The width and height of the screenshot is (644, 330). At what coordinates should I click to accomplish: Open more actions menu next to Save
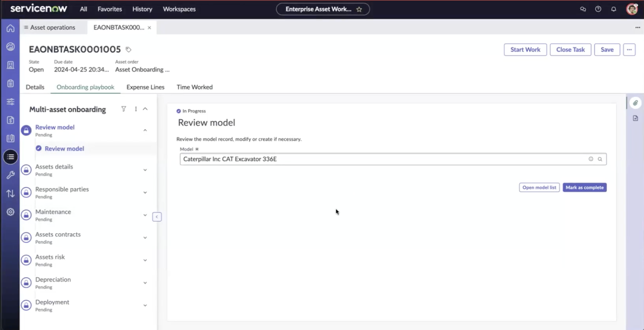coord(629,49)
